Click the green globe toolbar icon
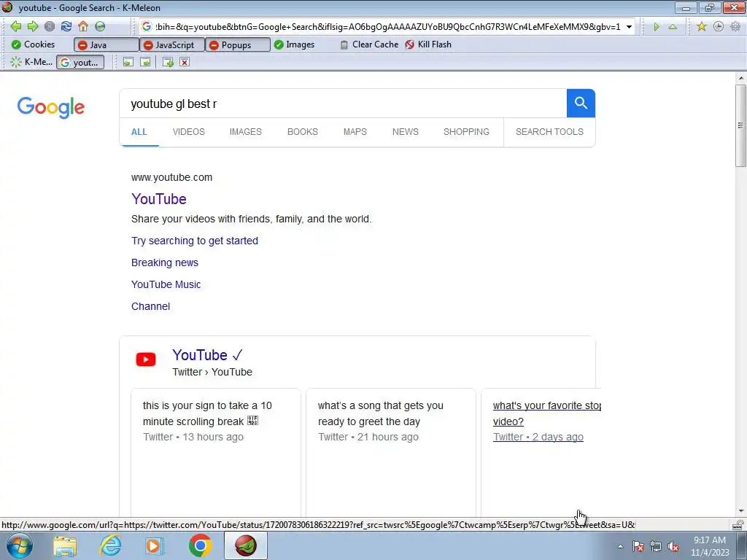Screen dimensions: 747x560 100,26
